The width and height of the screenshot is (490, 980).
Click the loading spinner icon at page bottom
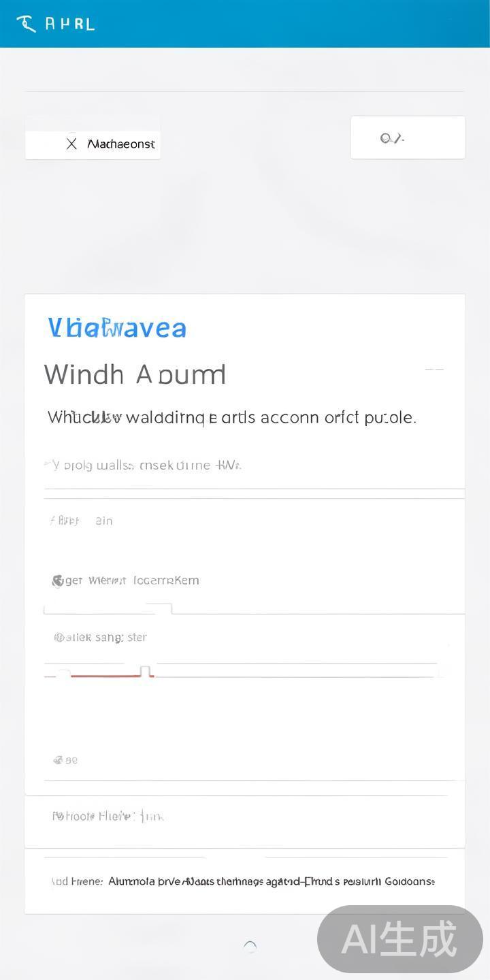pos(250,947)
